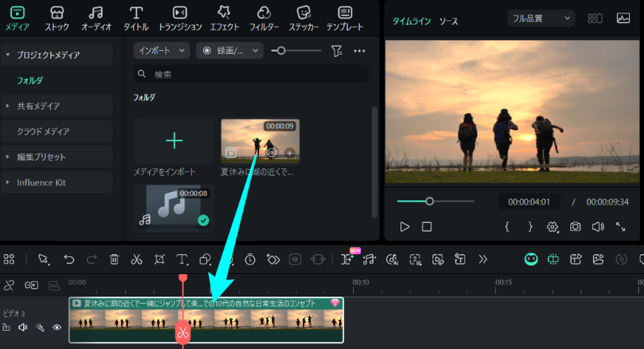644x349 pixels.
Task: Collapse the プロジェクトメディア tree section
Action: [7, 55]
